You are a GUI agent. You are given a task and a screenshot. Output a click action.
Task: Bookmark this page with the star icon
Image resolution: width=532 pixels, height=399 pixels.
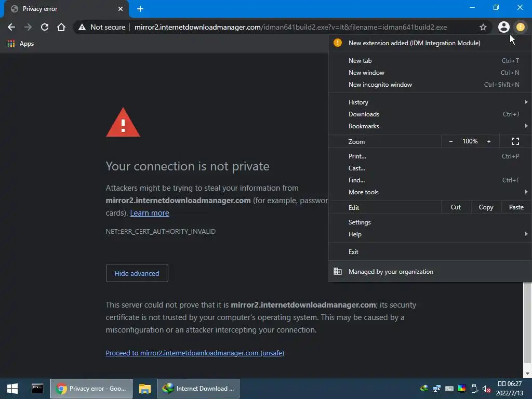[x=483, y=27]
